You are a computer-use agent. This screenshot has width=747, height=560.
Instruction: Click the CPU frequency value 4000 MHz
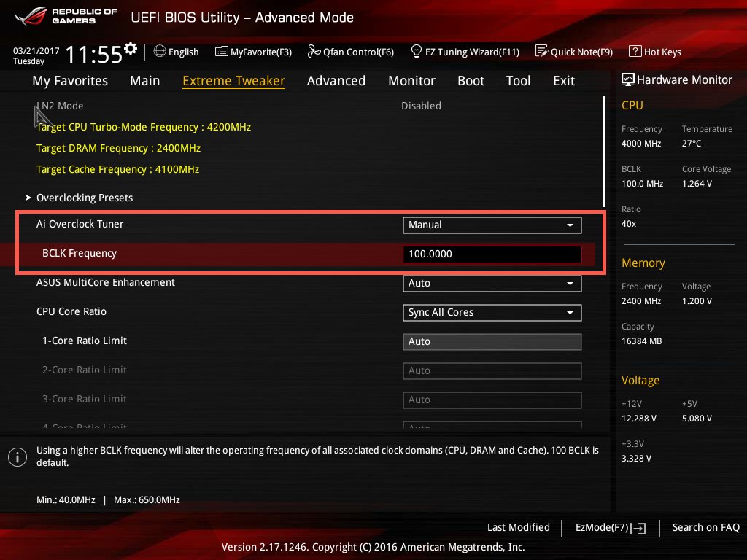641,144
